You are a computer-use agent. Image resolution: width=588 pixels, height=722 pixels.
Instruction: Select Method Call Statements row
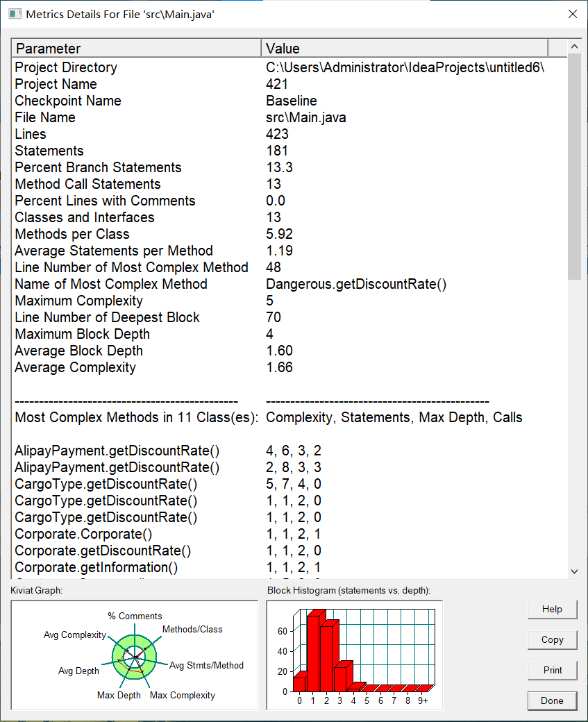point(289,184)
